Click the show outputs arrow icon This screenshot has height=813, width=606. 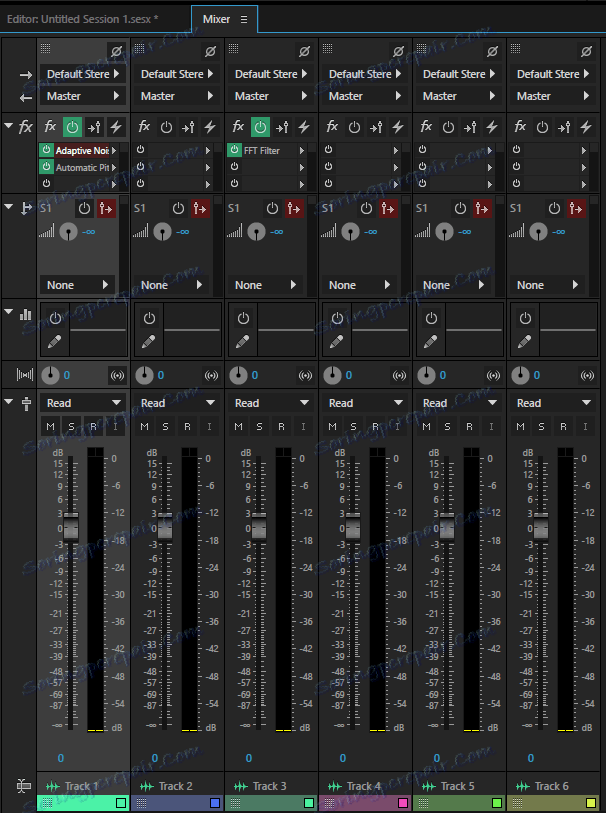click(x=25, y=97)
